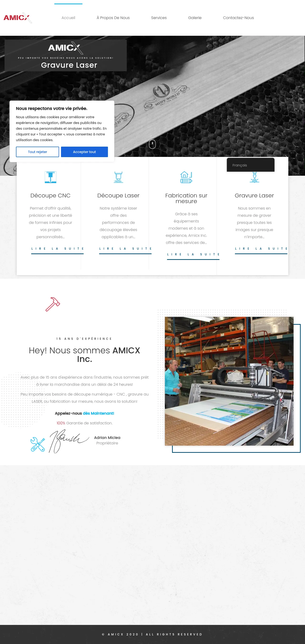
Task: Click the CNC workshop photo
Action: pos(229,381)
